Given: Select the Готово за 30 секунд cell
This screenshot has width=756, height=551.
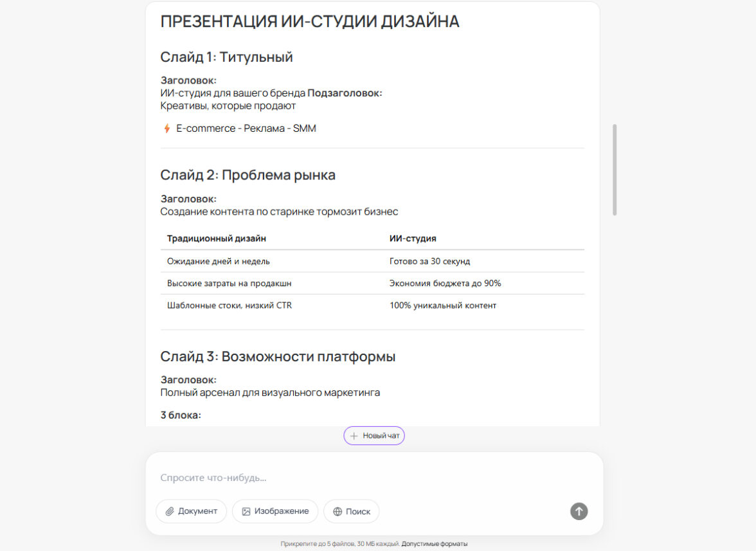Looking at the screenshot, I should (429, 261).
